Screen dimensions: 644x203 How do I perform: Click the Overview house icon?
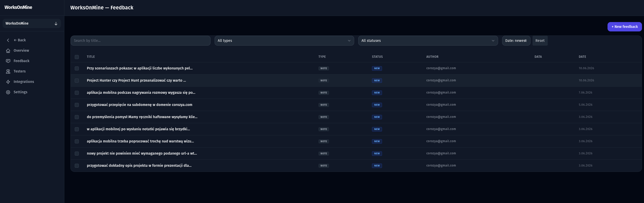point(8,51)
